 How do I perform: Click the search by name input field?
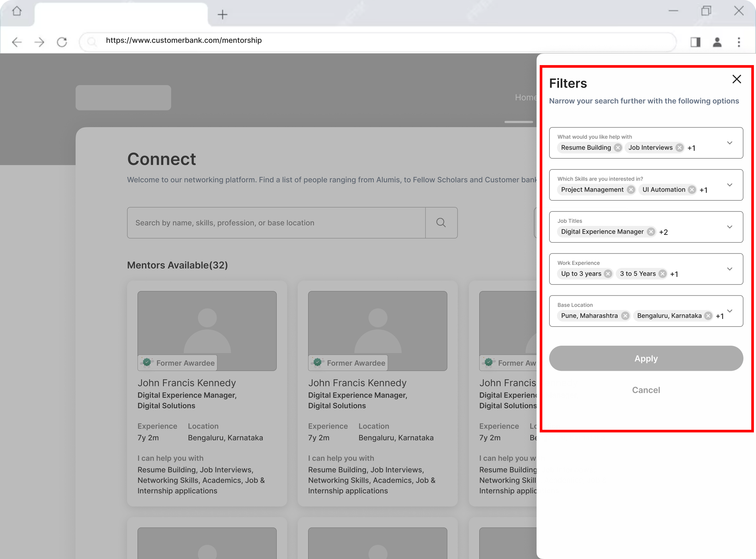(x=276, y=223)
